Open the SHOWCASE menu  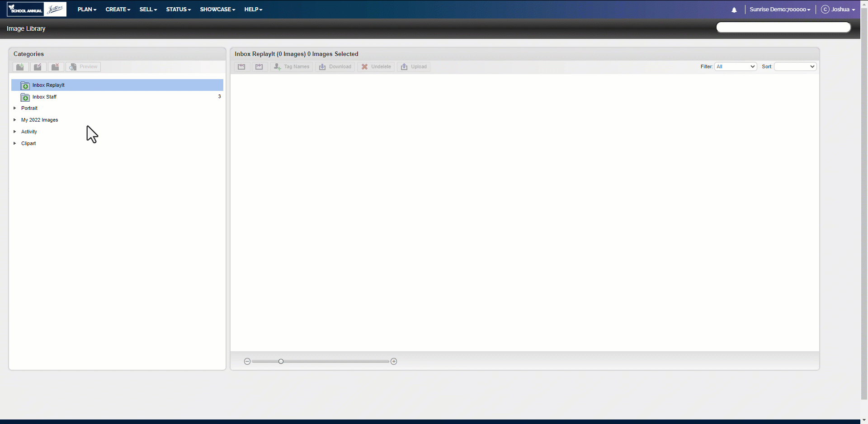click(217, 9)
